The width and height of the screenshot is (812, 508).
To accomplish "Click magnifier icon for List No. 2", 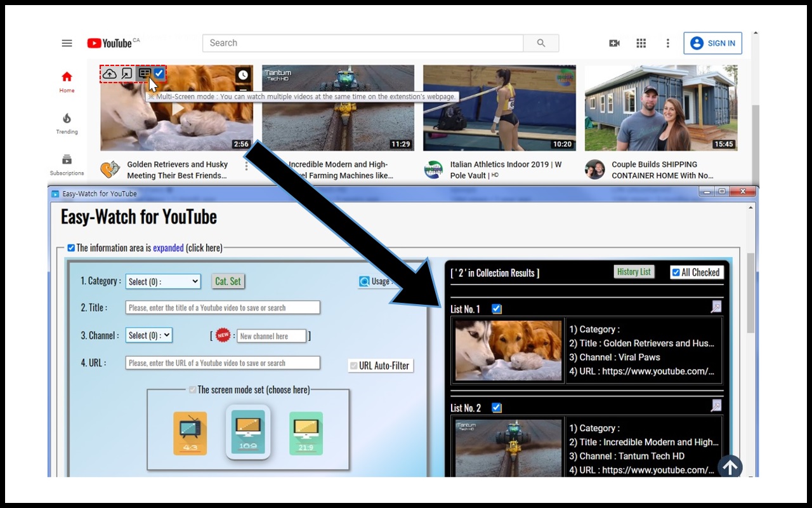I will [x=716, y=406].
